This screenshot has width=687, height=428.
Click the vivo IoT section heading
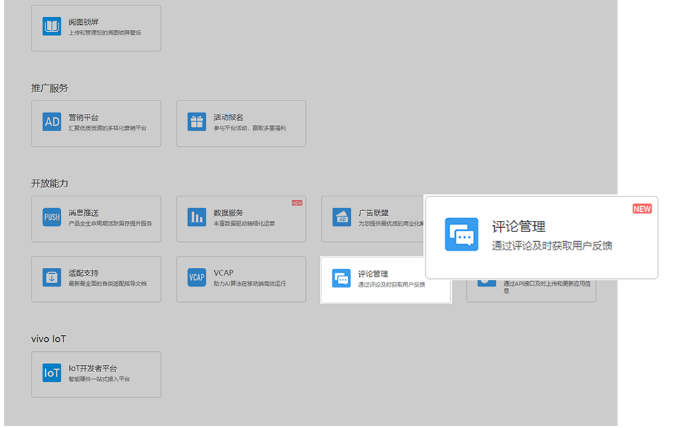(x=49, y=339)
